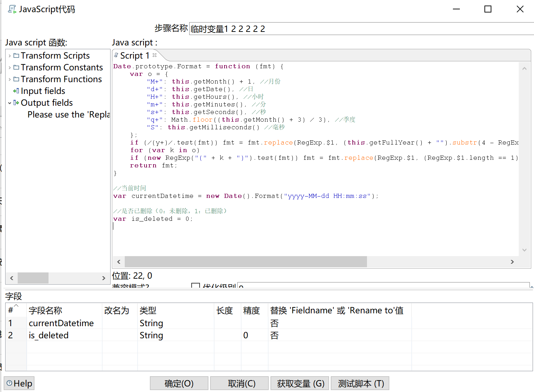Click the JavaScript代码 window title icon
The height and width of the screenshot is (392, 534).
[12, 9]
